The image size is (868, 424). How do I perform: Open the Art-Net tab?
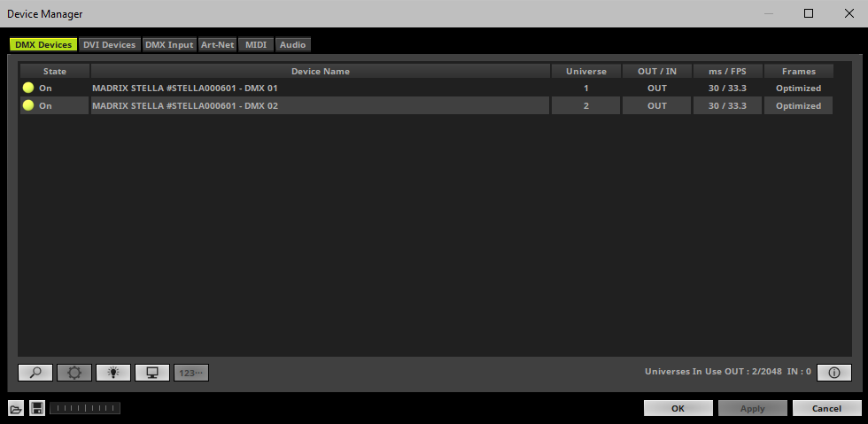tap(218, 45)
